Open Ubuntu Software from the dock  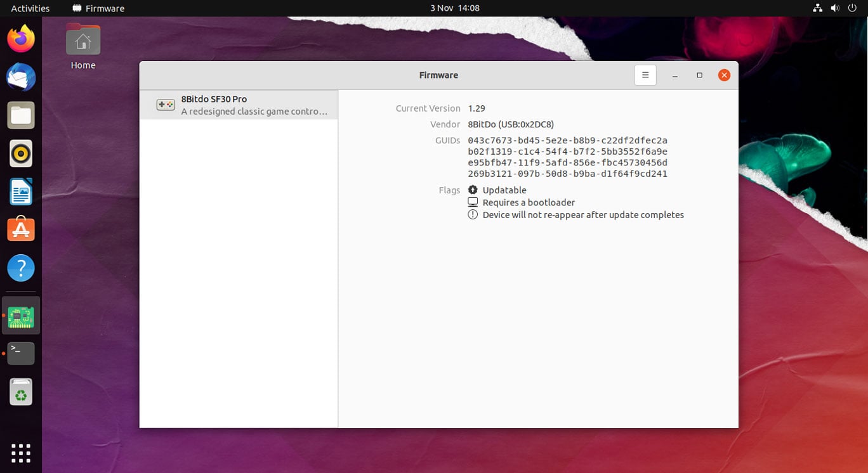click(x=21, y=229)
